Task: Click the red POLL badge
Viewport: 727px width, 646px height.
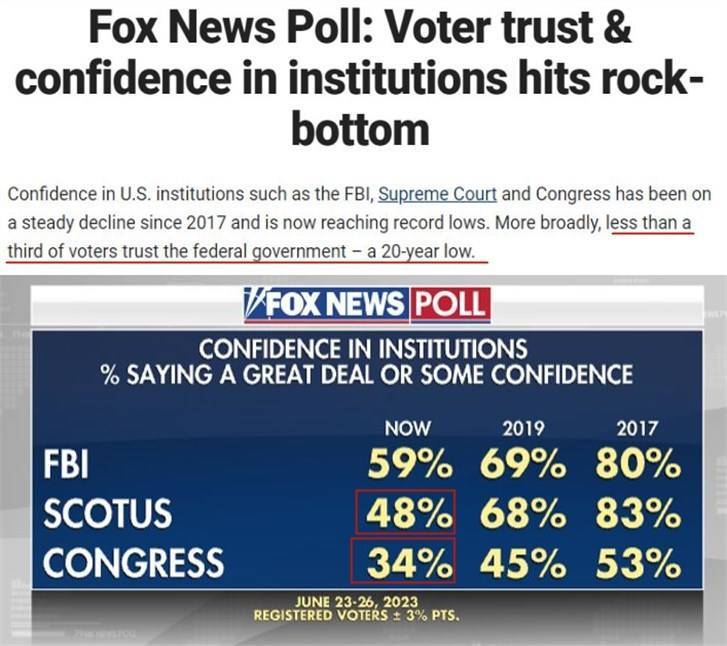Action: coord(450,304)
